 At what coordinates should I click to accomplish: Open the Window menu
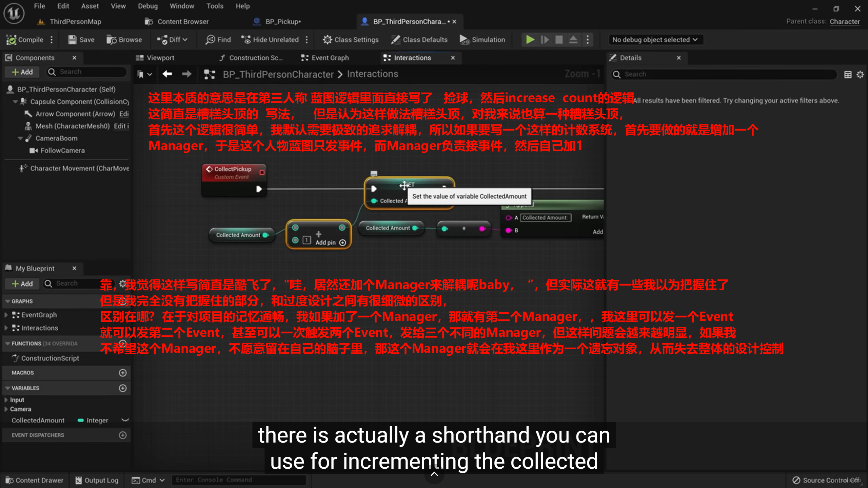coord(182,6)
